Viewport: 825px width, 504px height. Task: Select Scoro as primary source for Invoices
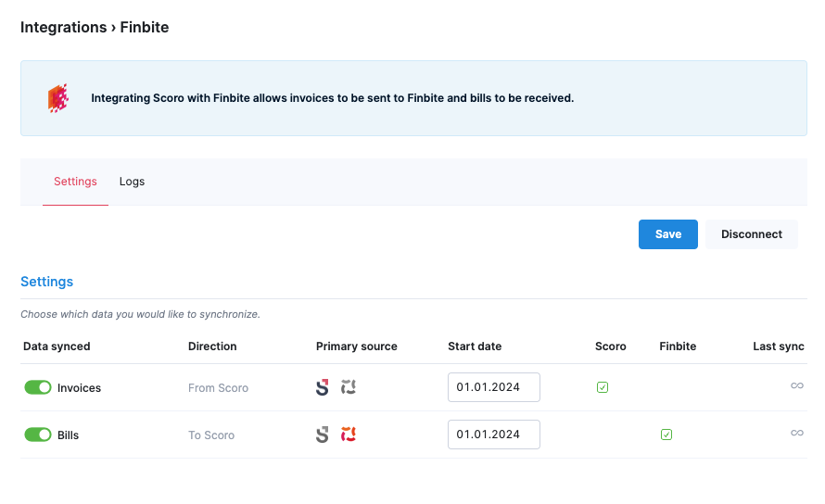322,388
